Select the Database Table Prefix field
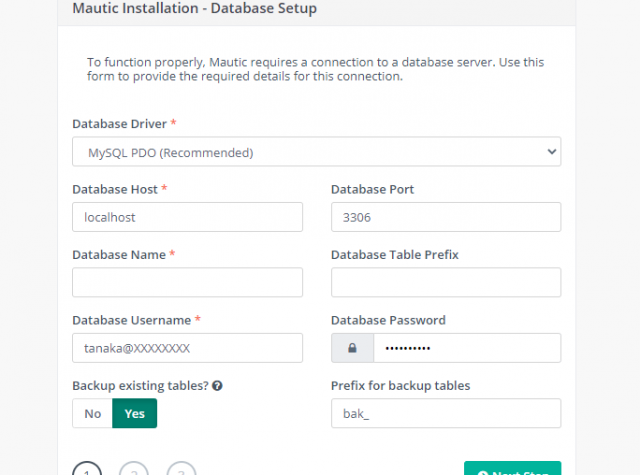 [445, 282]
